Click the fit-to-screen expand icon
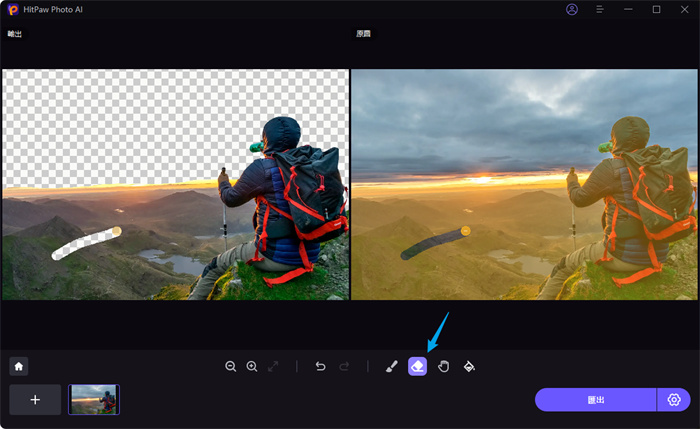Image resolution: width=700 pixels, height=429 pixels. click(x=274, y=367)
